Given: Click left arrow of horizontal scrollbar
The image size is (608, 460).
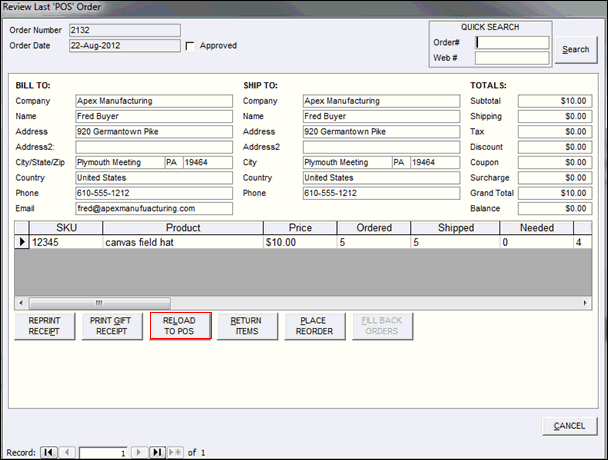Looking at the screenshot, I should click(21, 302).
